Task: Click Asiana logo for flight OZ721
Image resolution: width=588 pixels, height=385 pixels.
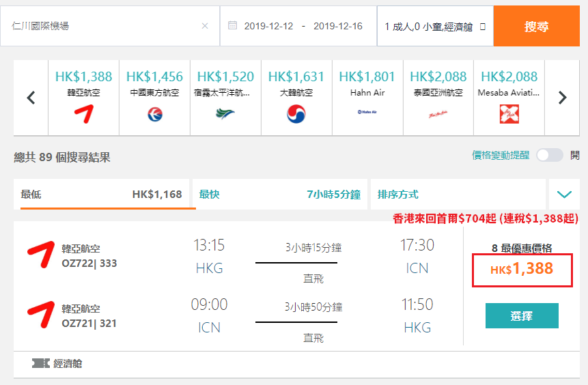Action: (x=41, y=315)
